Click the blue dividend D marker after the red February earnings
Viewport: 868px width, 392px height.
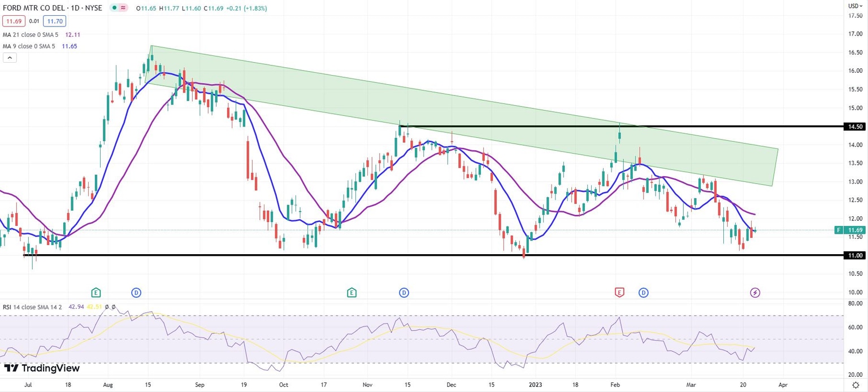click(x=644, y=293)
